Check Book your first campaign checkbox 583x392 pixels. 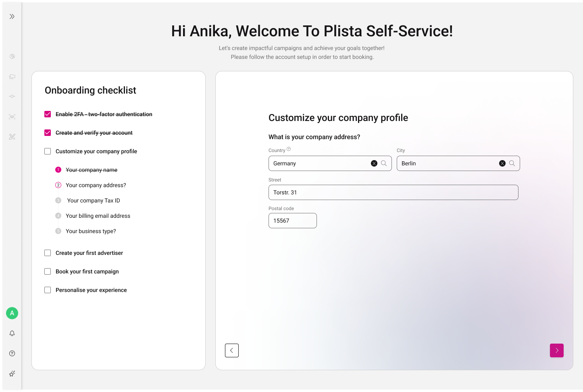[x=48, y=271]
